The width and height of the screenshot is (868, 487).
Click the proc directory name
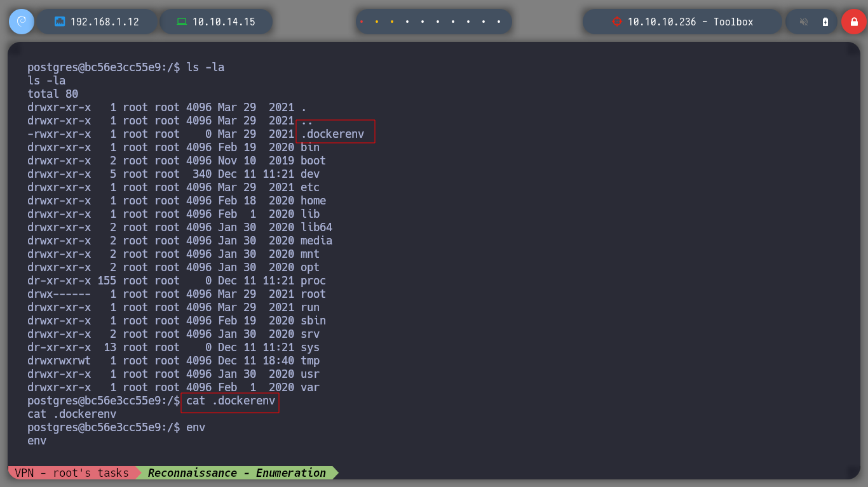pos(313,281)
